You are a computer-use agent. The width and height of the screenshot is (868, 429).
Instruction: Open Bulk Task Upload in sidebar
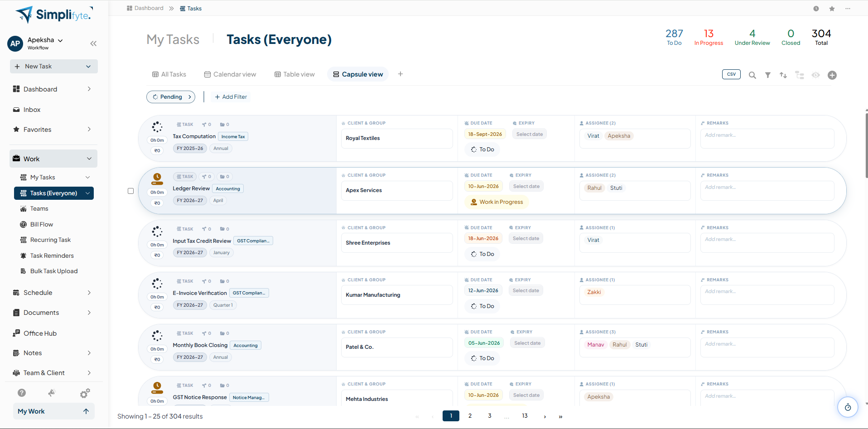54,271
